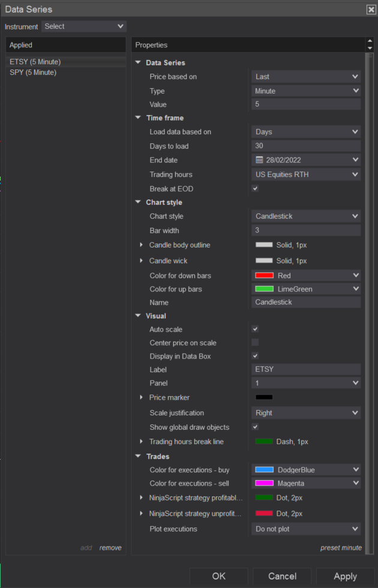Select SPY (5 Minute) in Applied list

[33, 73]
